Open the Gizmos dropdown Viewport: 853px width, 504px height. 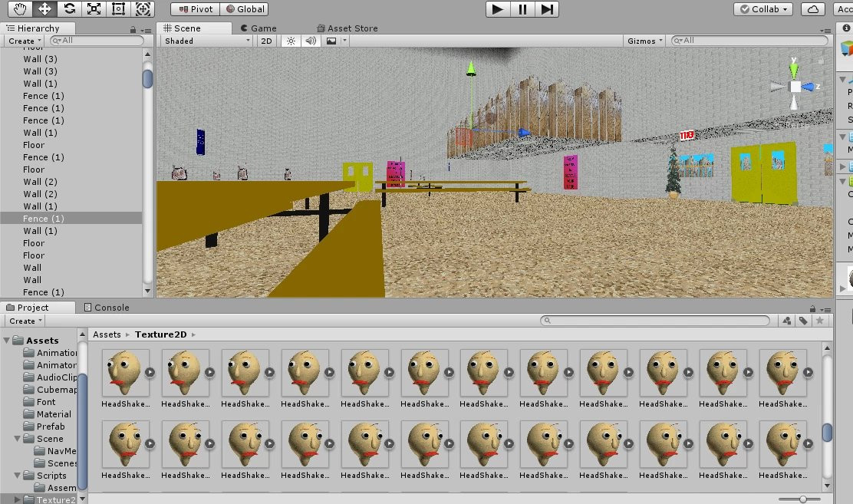click(643, 40)
